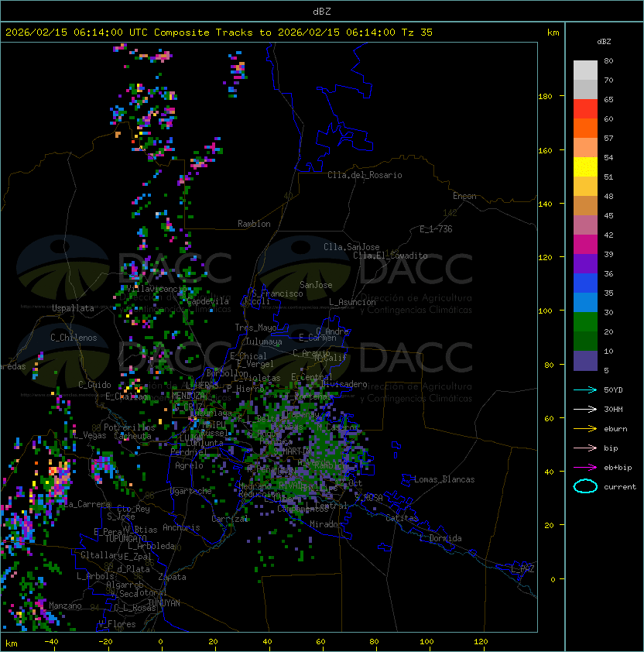Click the C_Chilenos label

click(74, 338)
